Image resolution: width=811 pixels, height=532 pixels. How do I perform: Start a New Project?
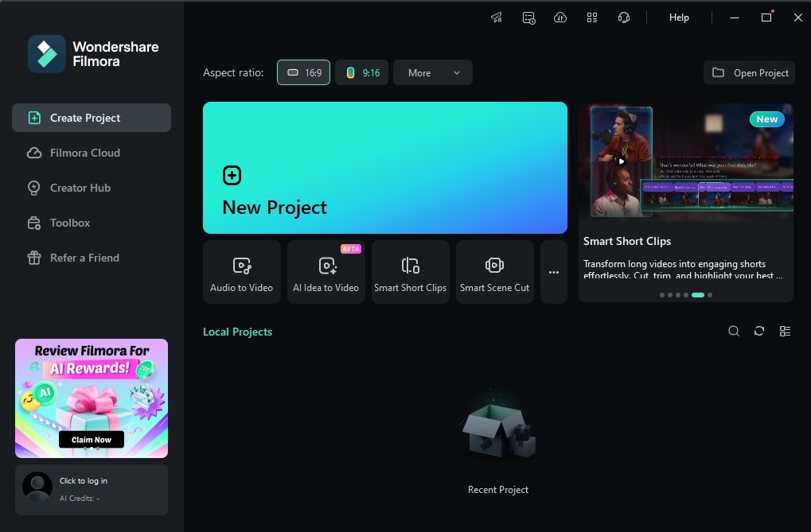click(385, 168)
